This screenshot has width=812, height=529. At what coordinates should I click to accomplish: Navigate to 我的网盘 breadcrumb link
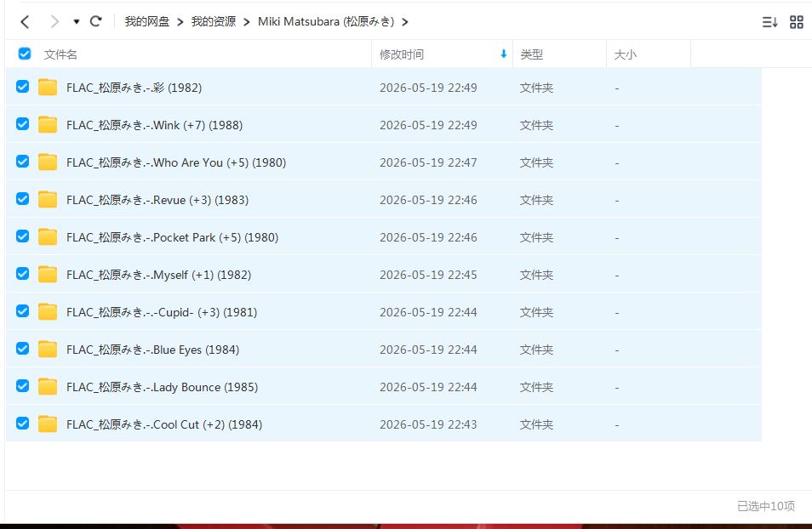tap(146, 22)
